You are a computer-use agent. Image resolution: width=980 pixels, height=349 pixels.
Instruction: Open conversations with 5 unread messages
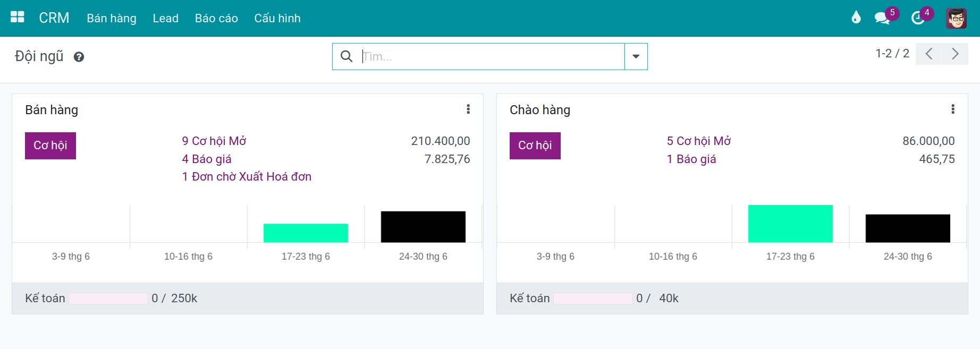coord(883,18)
